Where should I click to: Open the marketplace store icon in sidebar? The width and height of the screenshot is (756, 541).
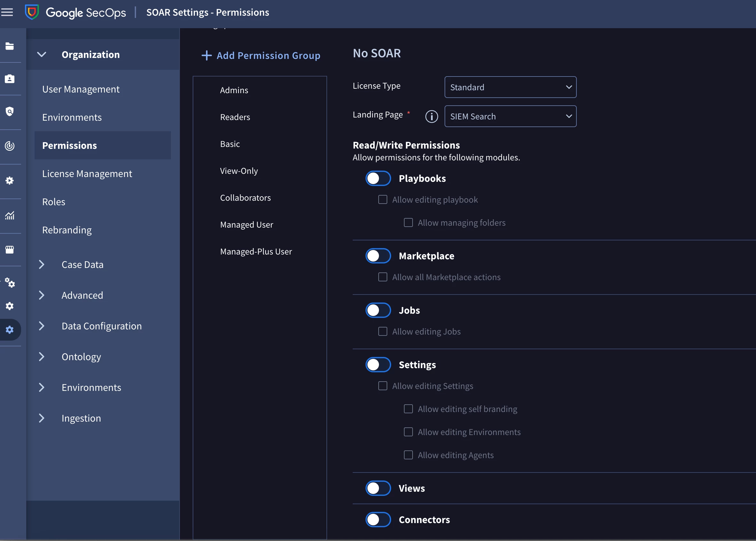point(10,249)
